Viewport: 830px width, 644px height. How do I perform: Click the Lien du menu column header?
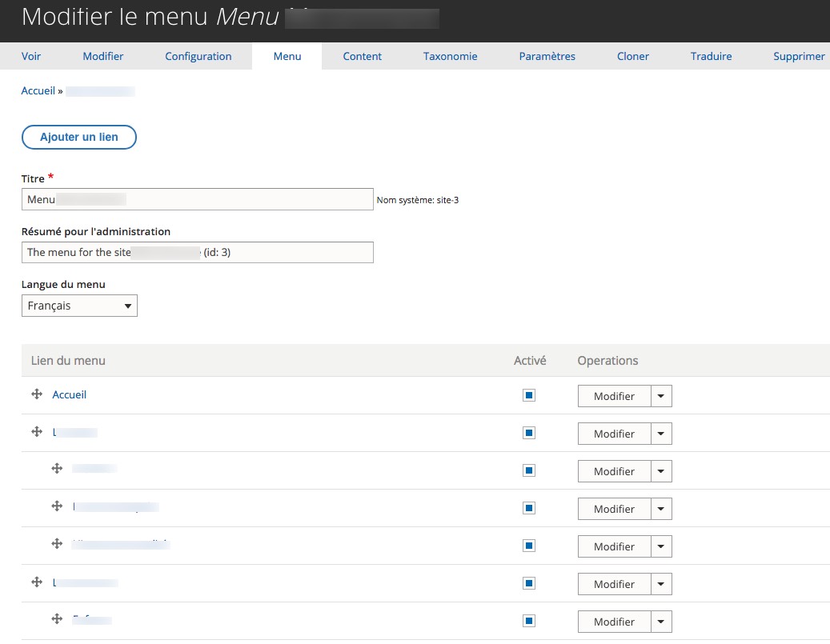(68, 360)
